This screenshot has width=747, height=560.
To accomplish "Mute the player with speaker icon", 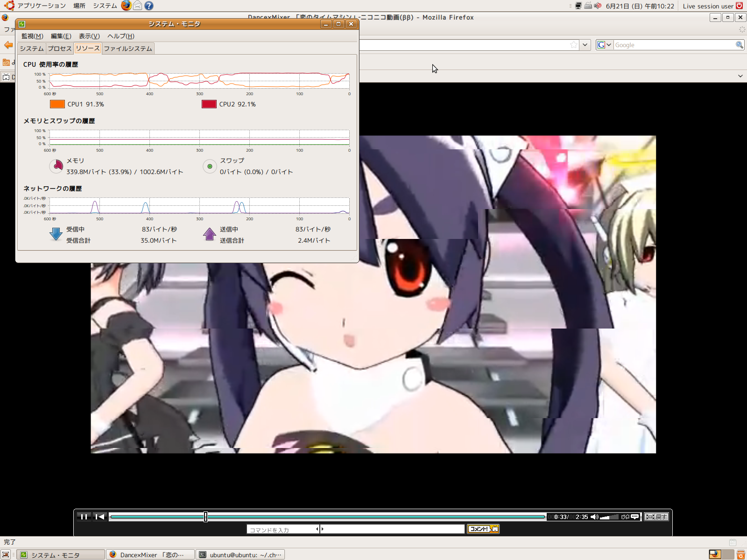I will (594, 517).
